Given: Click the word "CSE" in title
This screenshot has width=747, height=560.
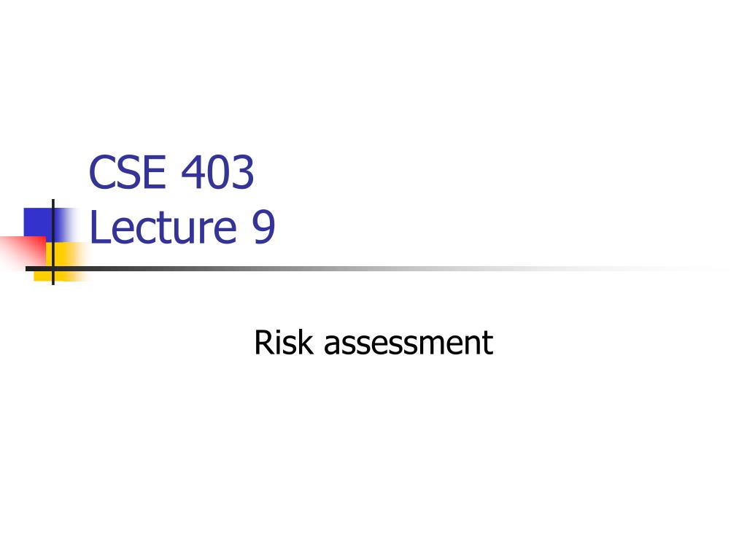Looking at the screenshot, I should pos(125,174).
